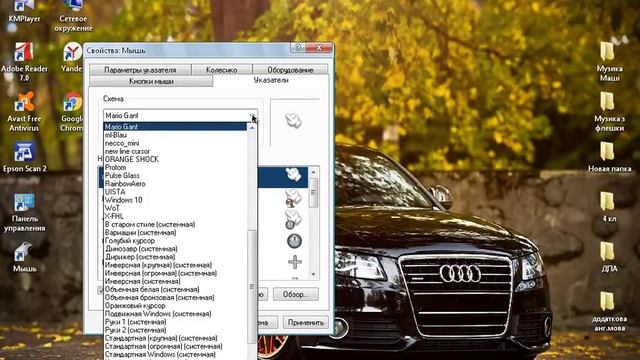This screenshot has height=360, width=640.
Task: Choose the RainbowAero scheme
Action: (x=175, y=184)
